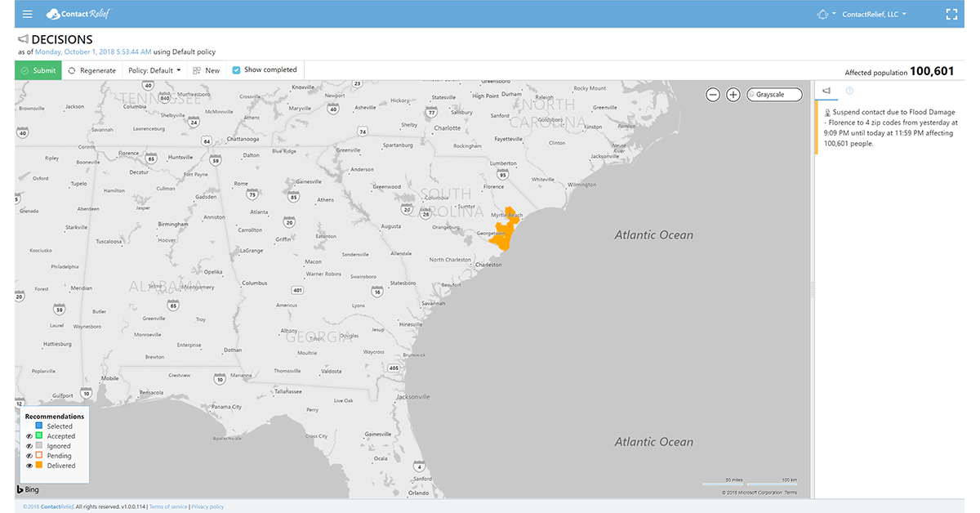
Task: Click the Atlanta label on the map
Action: click(x=259, y=212)
